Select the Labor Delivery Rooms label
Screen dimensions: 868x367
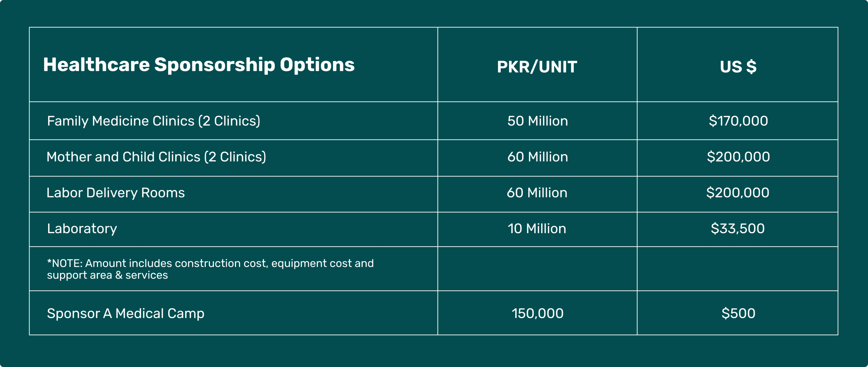(116, 193)
